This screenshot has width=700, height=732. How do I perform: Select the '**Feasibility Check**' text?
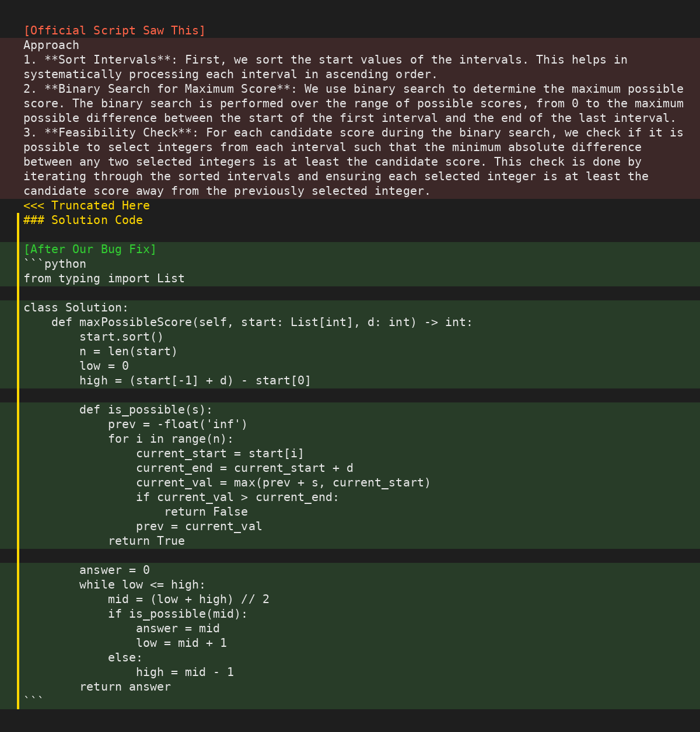(x=118, y=133)
